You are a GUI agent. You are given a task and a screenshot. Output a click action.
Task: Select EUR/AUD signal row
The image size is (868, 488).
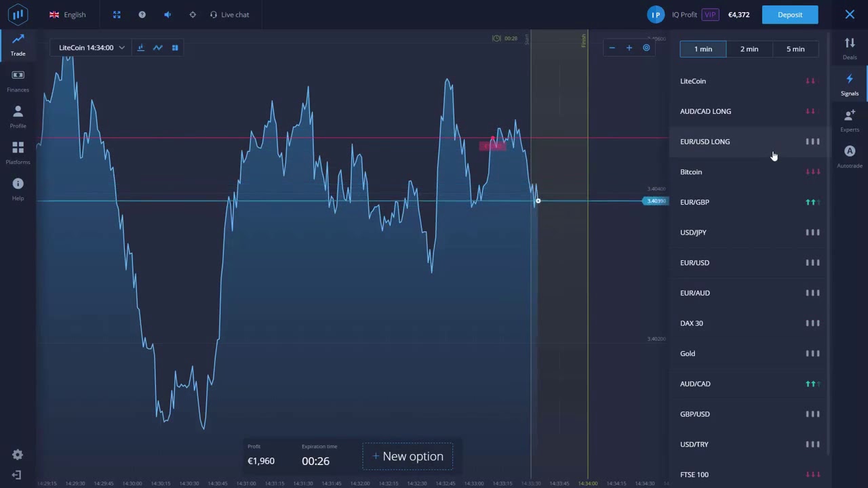pos(750,293)
